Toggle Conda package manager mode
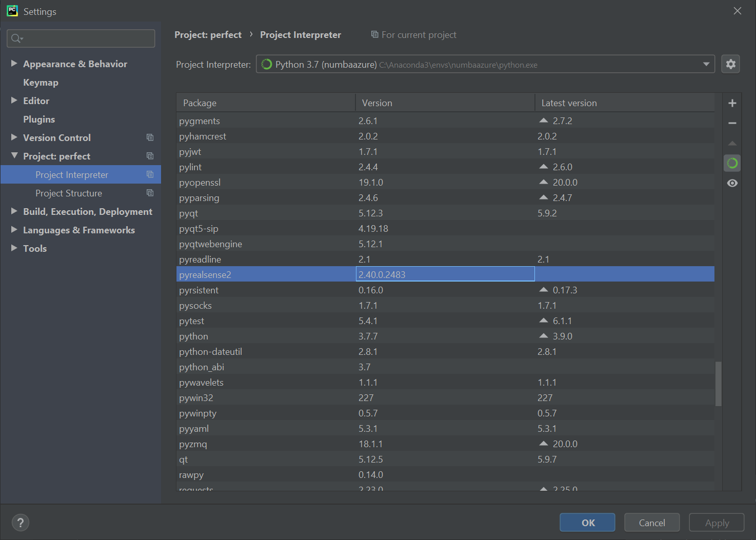 [732, 163]
